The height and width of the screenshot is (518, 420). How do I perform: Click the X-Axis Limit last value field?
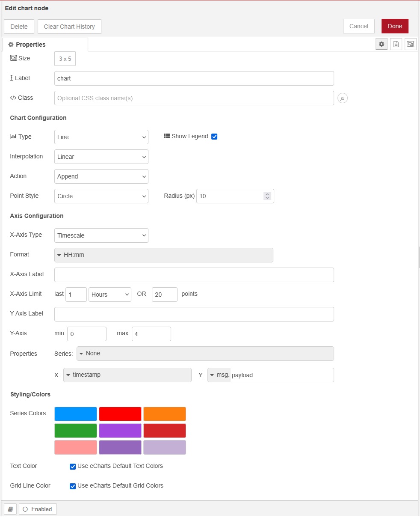pyautogui.click(x=76, y=295)
